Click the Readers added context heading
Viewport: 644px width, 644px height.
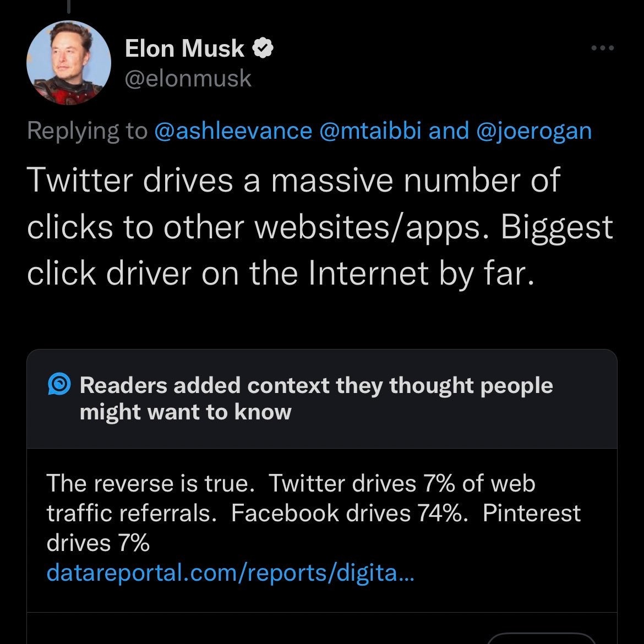[315, 399]
